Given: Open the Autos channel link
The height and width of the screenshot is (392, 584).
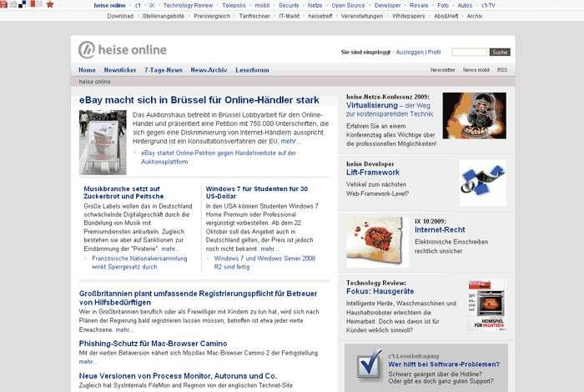Looking at the screenshot, I should [x=465, y=6].
